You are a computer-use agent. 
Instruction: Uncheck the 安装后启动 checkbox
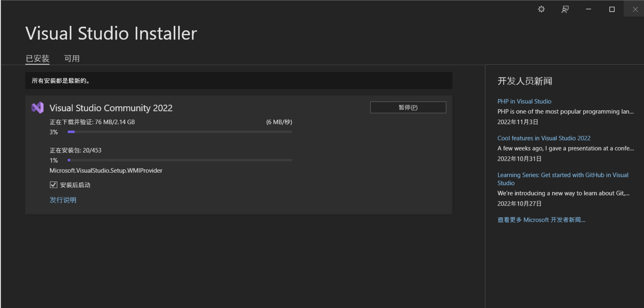click(54, 185)
